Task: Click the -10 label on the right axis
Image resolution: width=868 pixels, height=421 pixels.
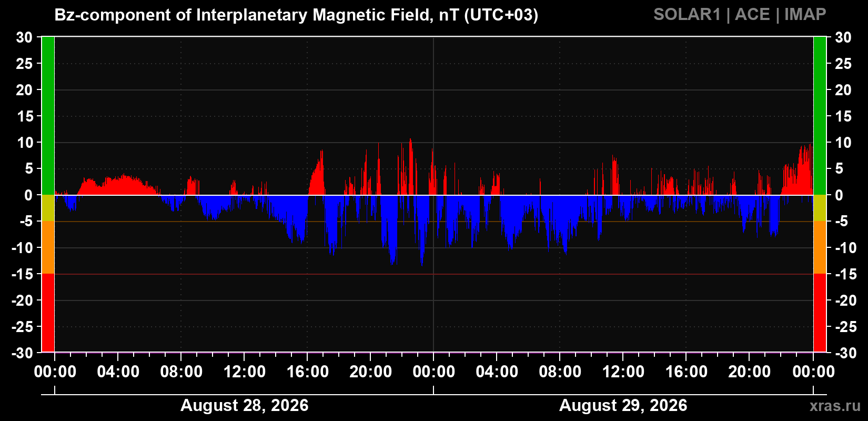Action: click(846, 248)
